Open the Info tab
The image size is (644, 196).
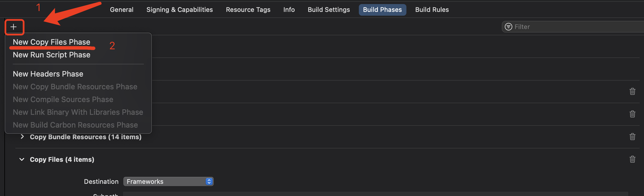289,10
